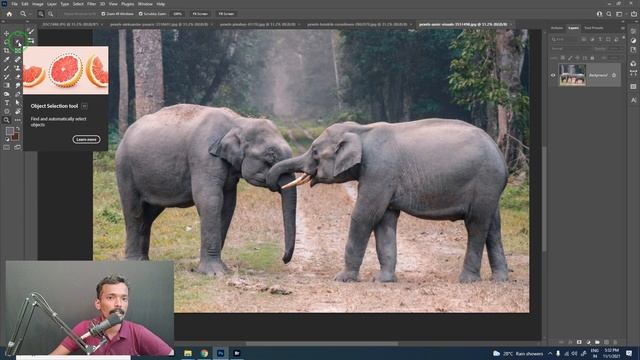This screenshot has height=360, width=640.
Task: Select the Path Selection tool
Action: click(18, 102)
